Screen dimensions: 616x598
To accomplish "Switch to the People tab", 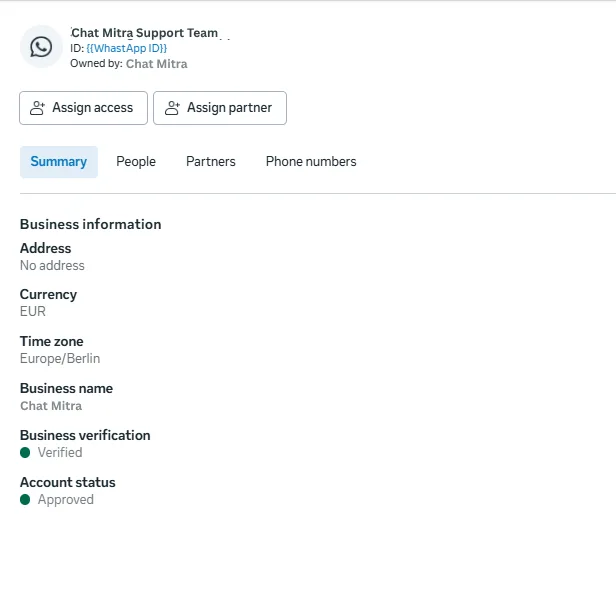I will (x=136, y=162).
